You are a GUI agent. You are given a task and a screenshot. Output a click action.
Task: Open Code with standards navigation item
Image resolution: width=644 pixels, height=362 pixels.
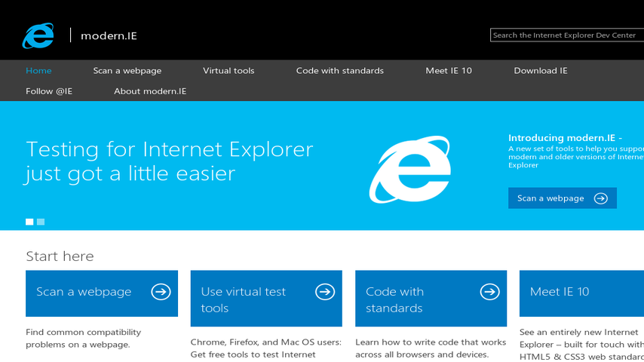point(340,71)
